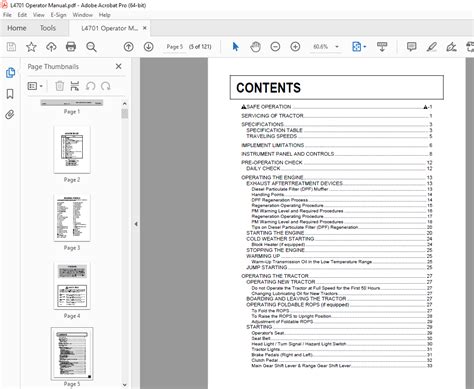Screen dimensions: 474x389
Task: Zoom out with the minus icon
Action: (x=275, y=47)
